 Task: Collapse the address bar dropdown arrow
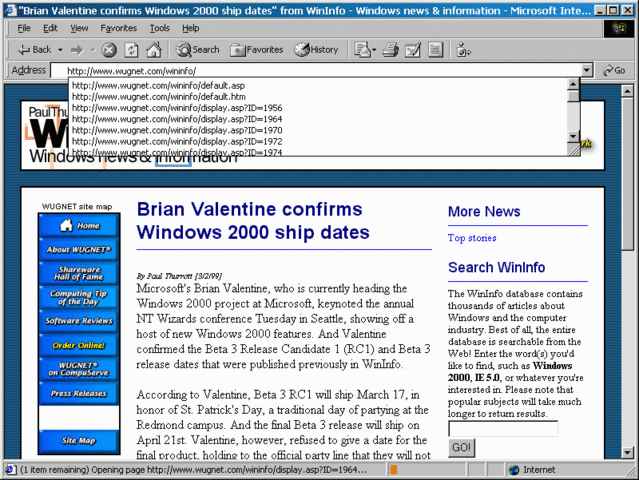click(586, 70)
